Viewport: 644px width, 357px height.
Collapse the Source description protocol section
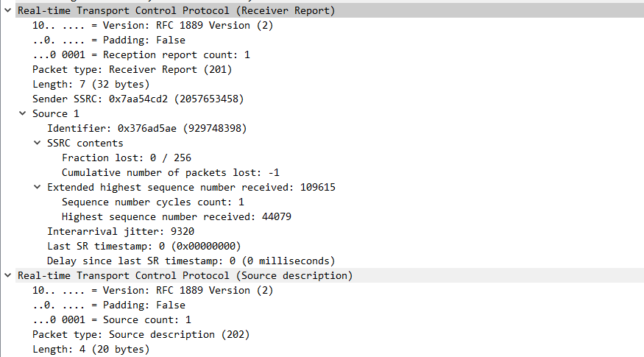pyautogui.click(x=8, y=275)
